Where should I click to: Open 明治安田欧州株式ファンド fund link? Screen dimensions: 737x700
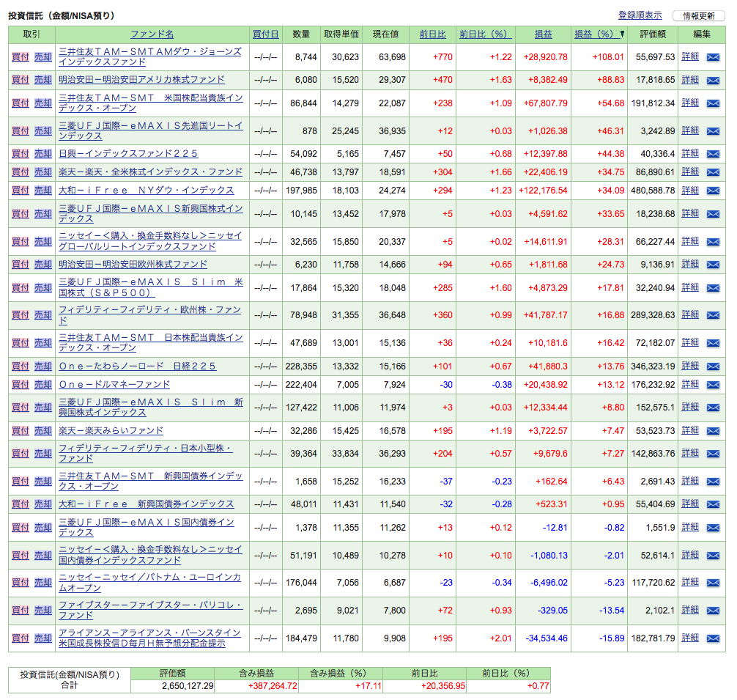point(133,265)
